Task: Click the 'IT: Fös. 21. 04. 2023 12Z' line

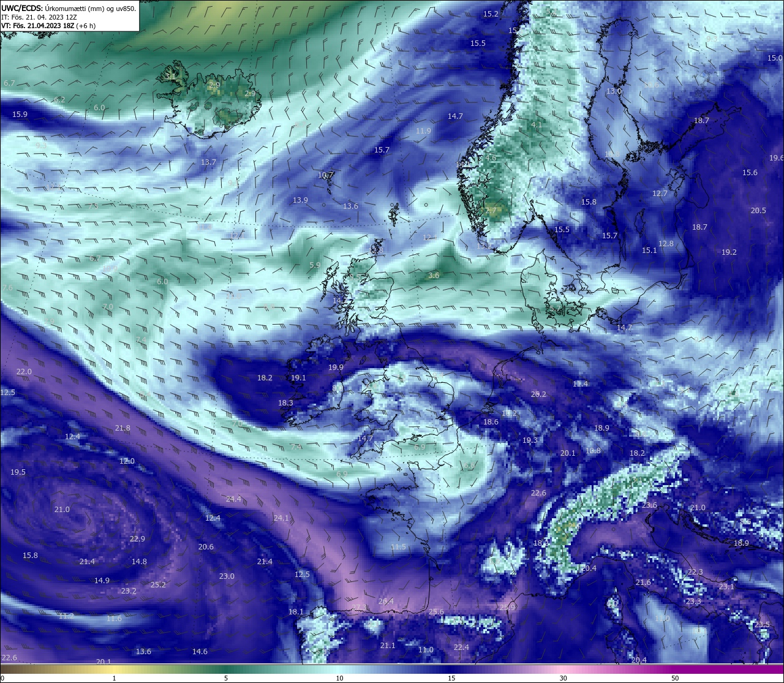Action: 39,17
